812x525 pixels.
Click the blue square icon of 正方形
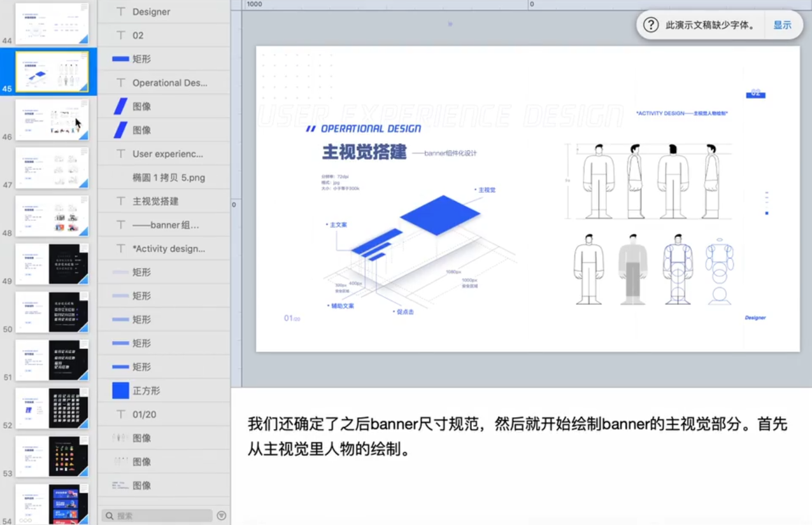click(x=120, y=391)
